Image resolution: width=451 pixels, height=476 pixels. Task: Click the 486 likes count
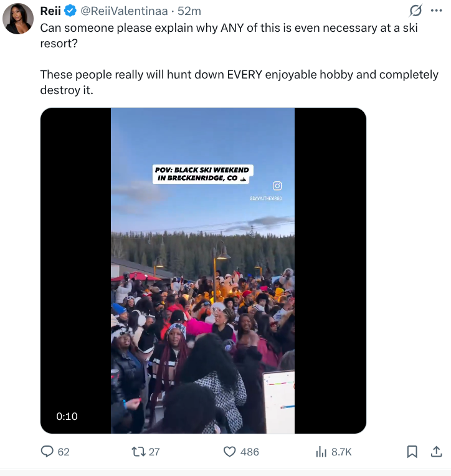(249, 452)
